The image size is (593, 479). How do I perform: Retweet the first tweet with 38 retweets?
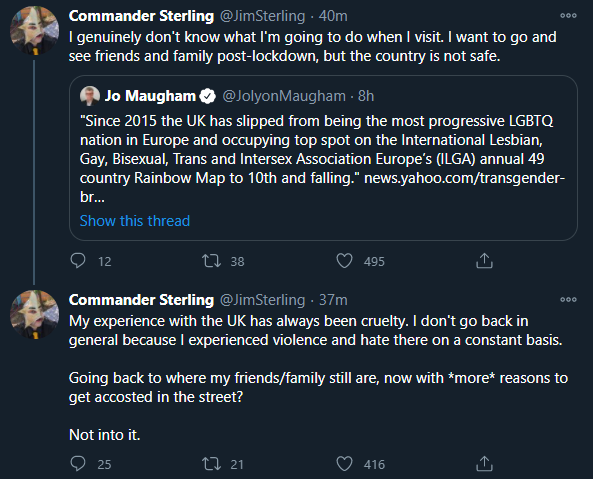[211, 261]
